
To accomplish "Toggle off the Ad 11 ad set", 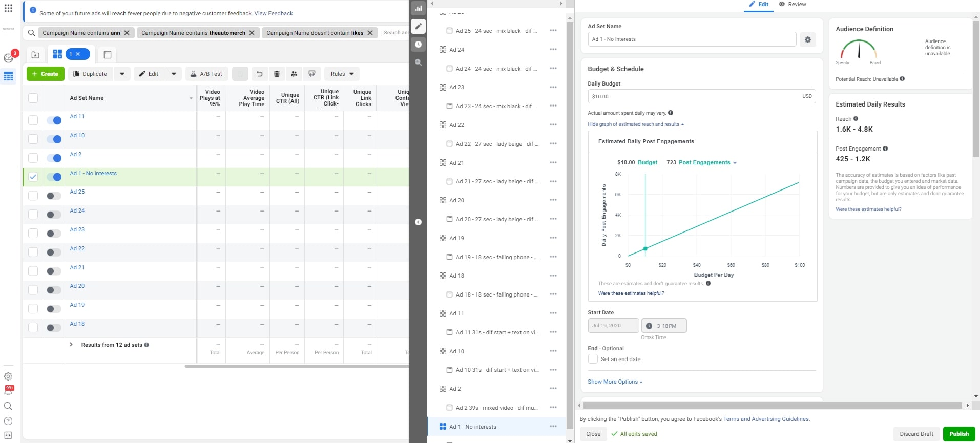I will pos(54,120).
